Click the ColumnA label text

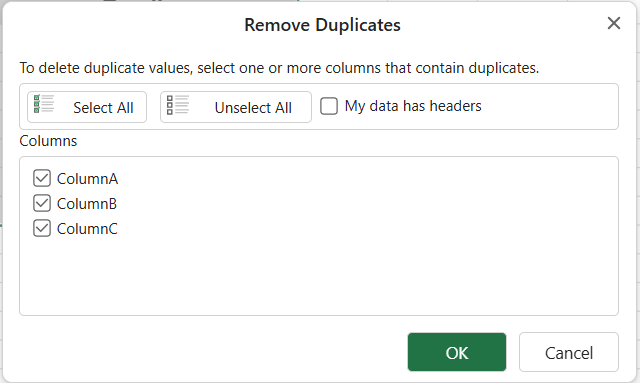tap(87, 179)
